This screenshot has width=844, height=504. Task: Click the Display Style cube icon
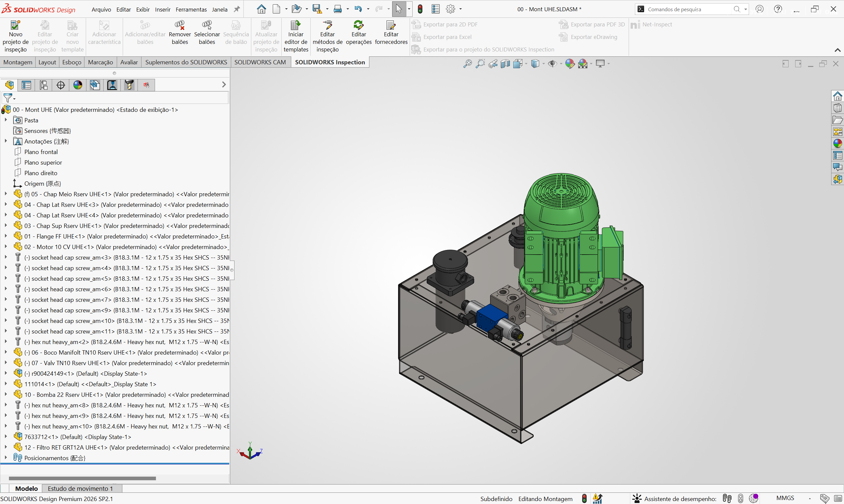[x=535, y=64]
